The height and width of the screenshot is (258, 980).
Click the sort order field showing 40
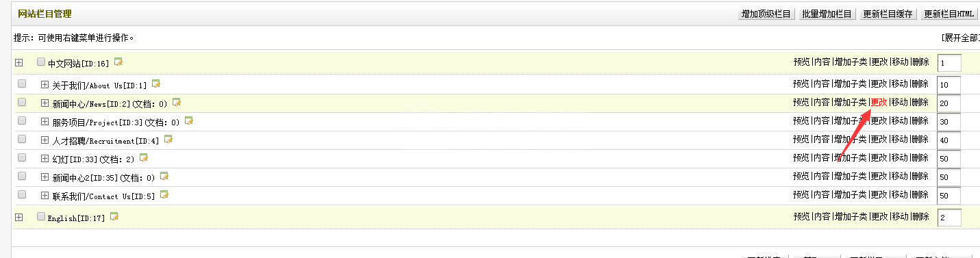[x=948, y=140]
